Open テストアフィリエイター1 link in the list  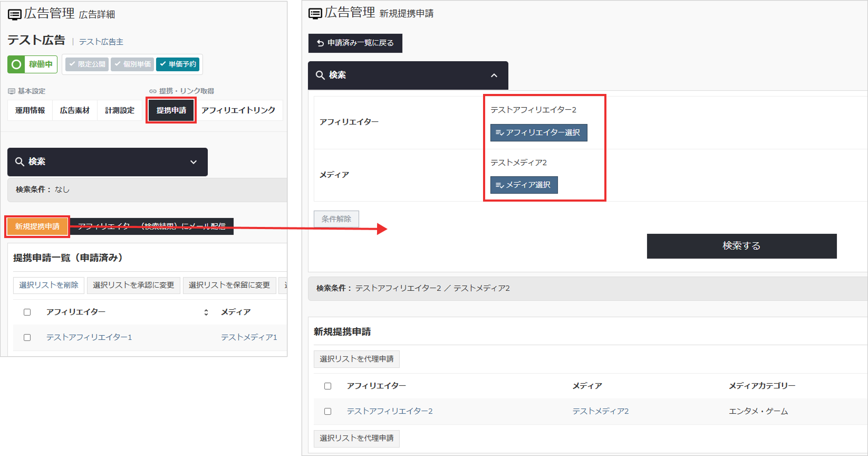89,337
